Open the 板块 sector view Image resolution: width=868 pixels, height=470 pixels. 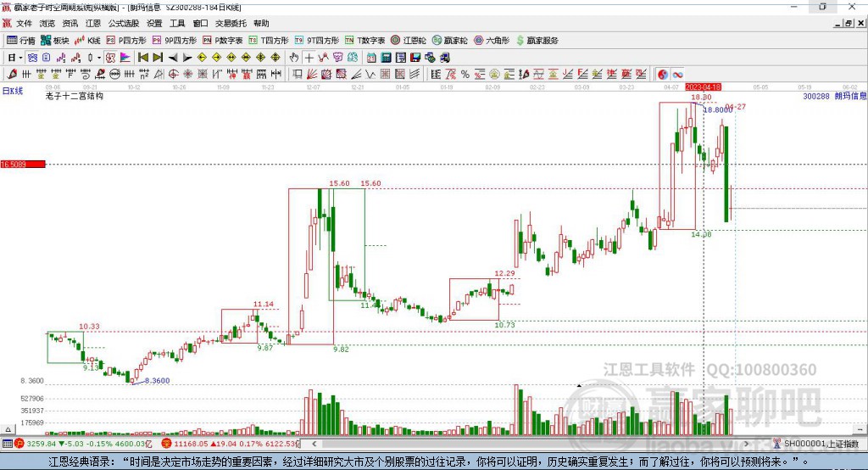tap(55, 41)
